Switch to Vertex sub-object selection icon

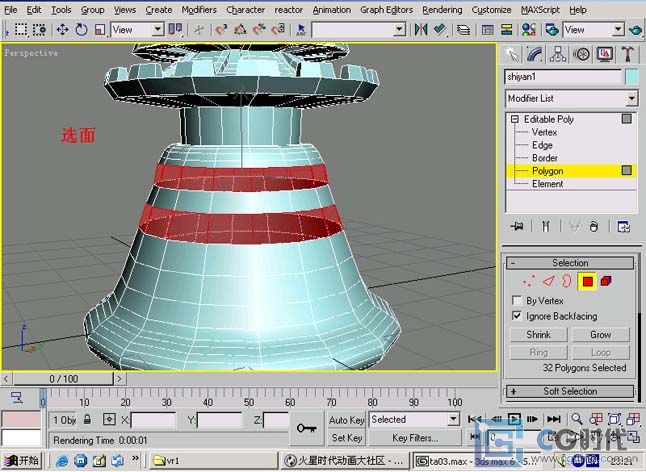click(529, 282)
